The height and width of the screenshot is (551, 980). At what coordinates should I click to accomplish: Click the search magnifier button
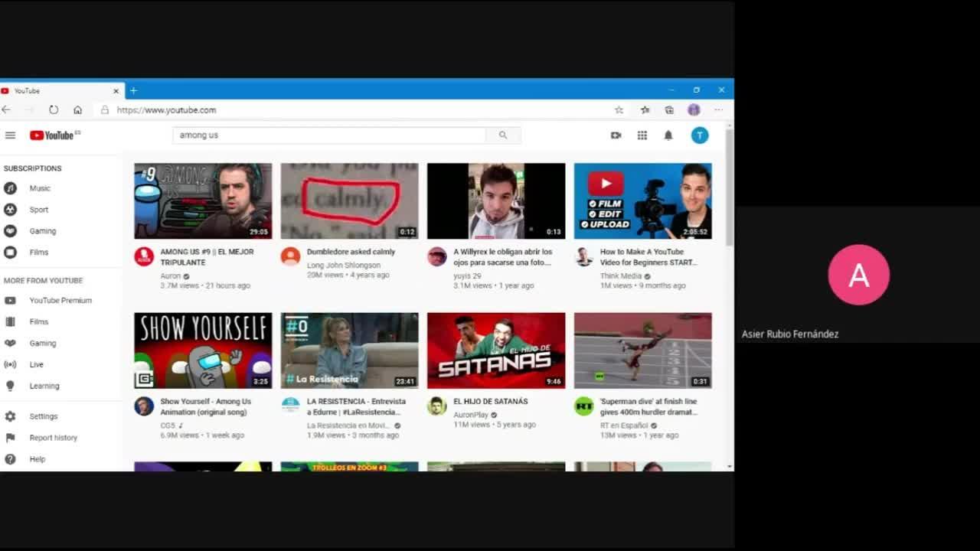[x=503, y=135]
